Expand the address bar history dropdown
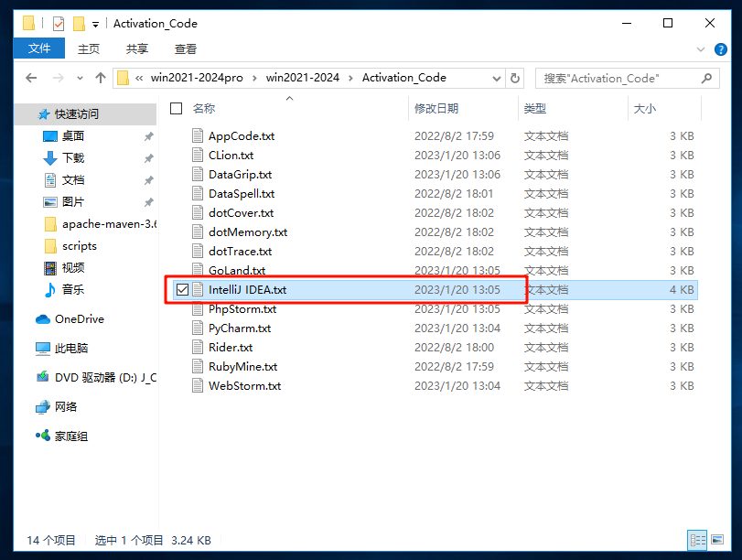 (497, 78)
